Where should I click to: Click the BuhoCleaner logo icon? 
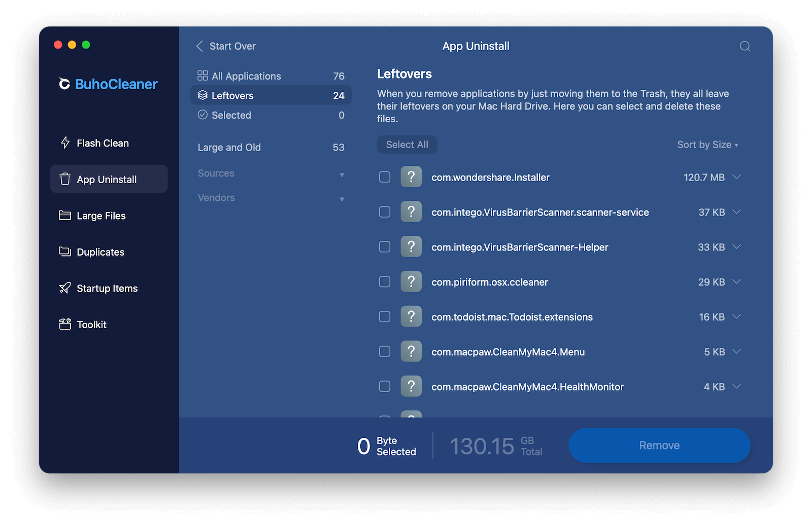(64, 84)
